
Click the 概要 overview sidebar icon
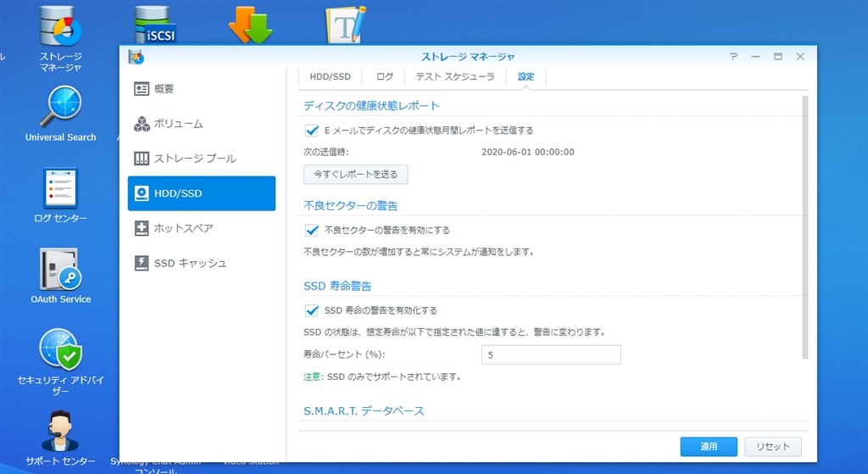[142, 88]
